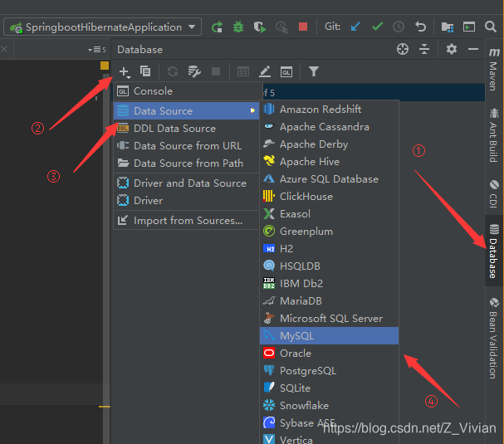504x444 pixels.
Task: Select Console in the popup menu
Action: [x=187, y=91]
